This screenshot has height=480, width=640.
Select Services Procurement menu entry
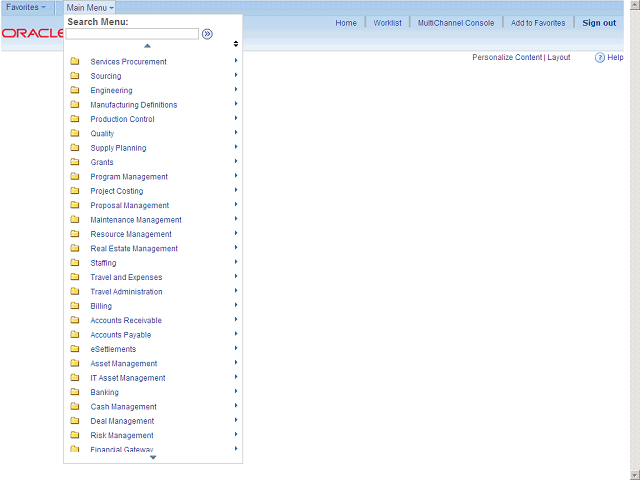128,62
